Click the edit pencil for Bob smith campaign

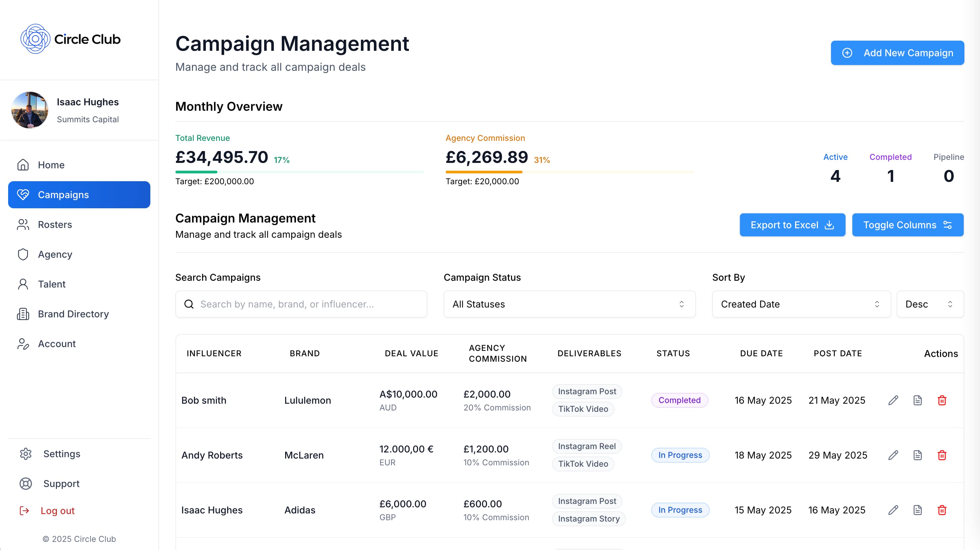point(893,400)
